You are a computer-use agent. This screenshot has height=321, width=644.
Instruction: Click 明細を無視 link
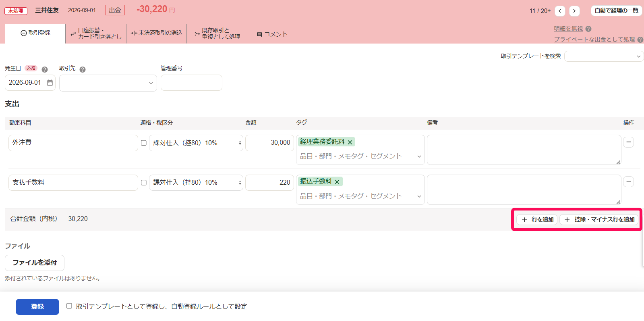(x=568, y=29)
